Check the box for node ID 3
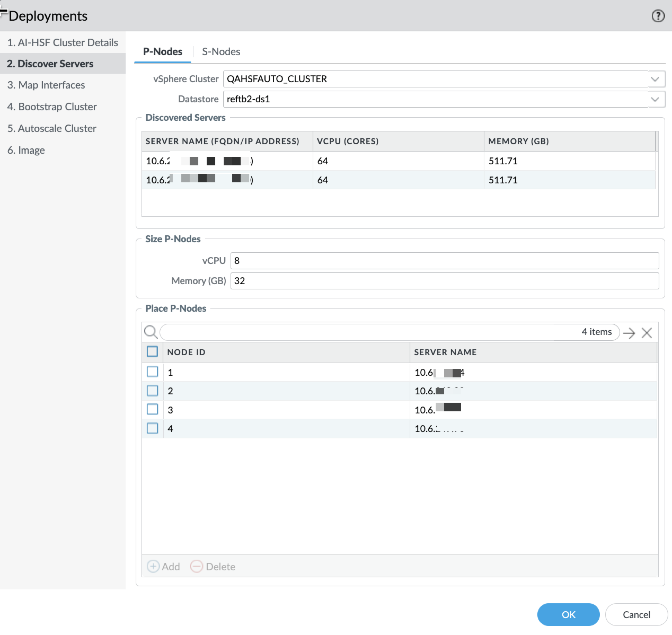This screenshot has width=672, height=635. [x=152, y=409]
